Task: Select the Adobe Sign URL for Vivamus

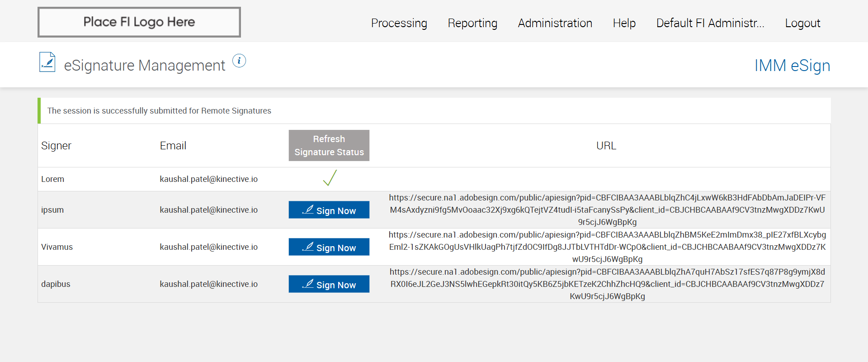Action: (607, 247)
